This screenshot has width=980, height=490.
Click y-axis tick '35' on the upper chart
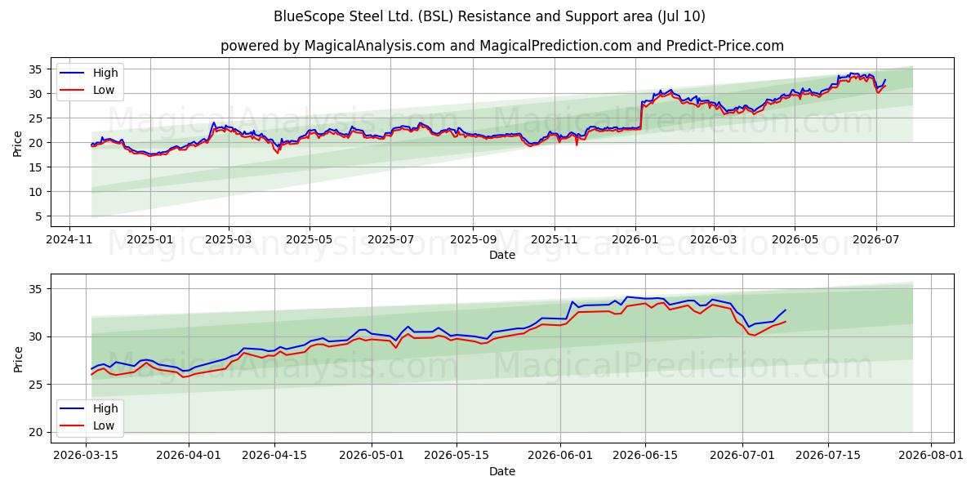[38, 69]
